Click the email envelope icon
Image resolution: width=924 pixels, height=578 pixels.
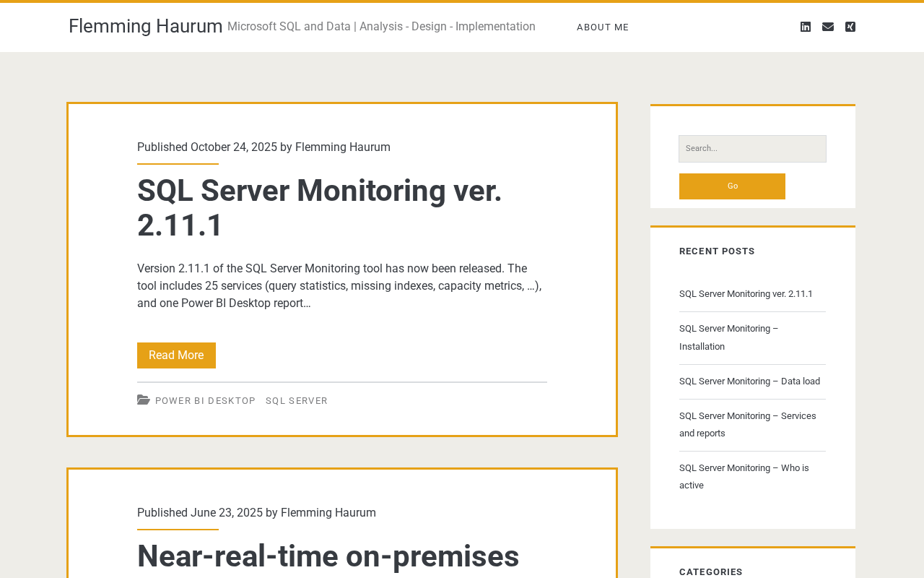click(x=828, y=27)
